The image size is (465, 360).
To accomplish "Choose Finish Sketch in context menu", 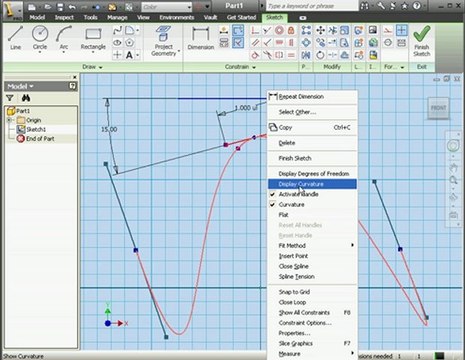I will click(x=312, y=158).
